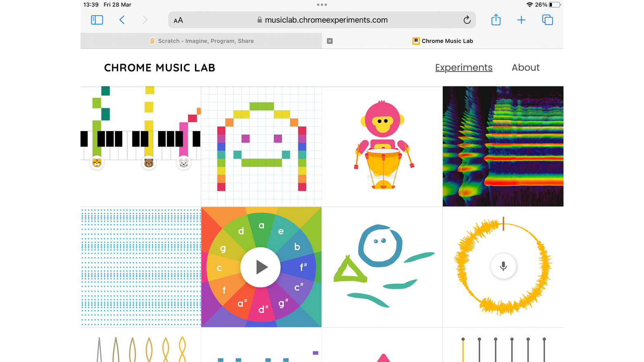The width and height of the screenshot is (644, 362).
Task: Add a new tab with plus icon
Action: click(521, 20)
